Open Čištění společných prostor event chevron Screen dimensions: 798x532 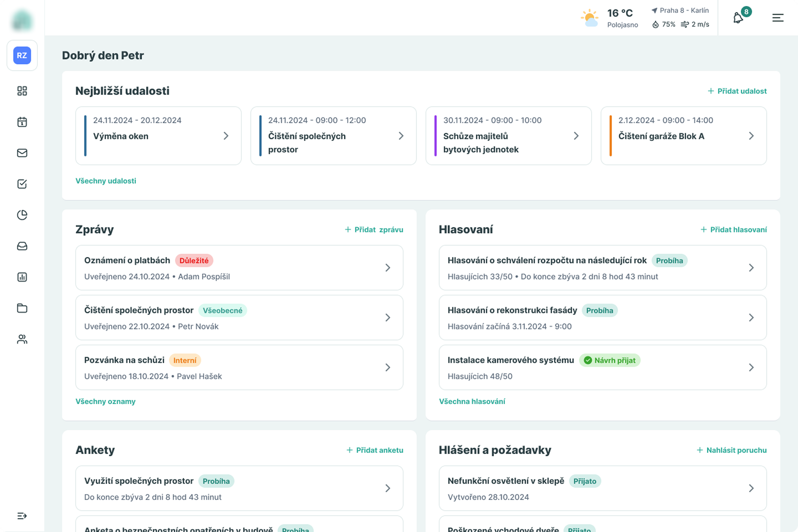click(x=401, y=136)
